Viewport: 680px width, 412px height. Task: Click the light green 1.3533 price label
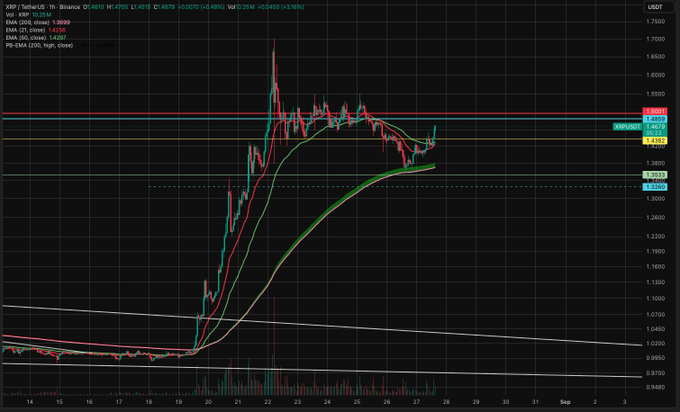655,175
